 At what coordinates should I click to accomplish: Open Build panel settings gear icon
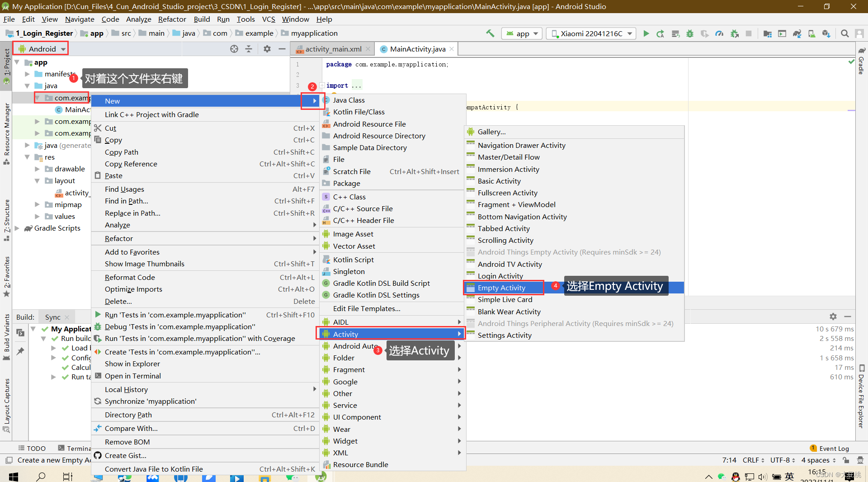[833, 317]
